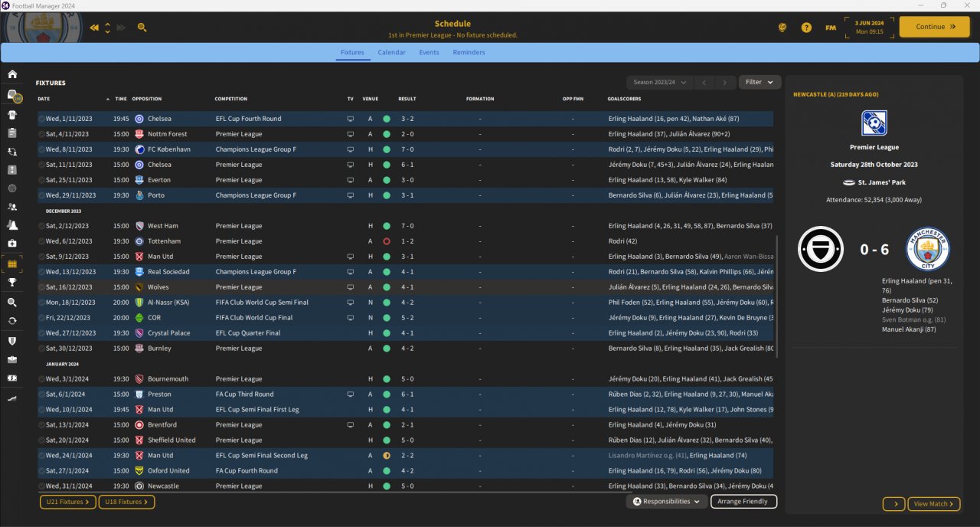Image resolution: width=980 pixels, height=527 pixels.
Task: Open navigation history up-down chevrons
Action: tap(107, 28)
